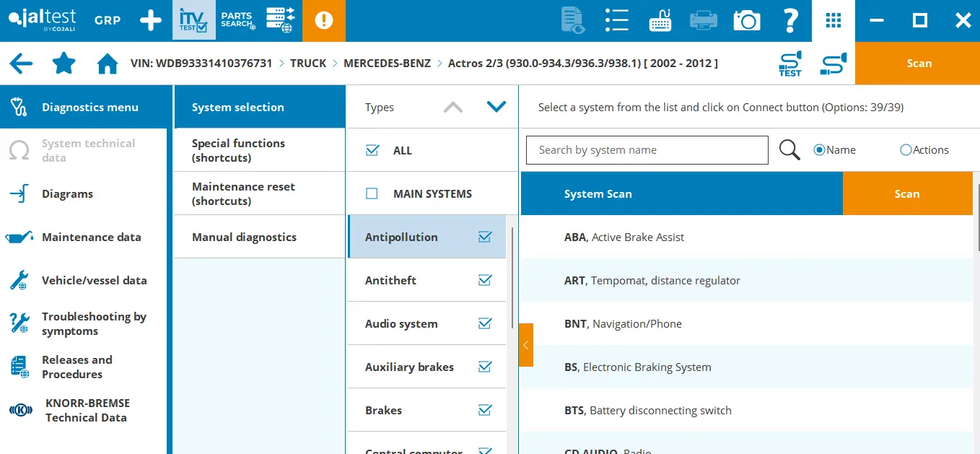Open the ITV Test tool

[x=193, y=20]
